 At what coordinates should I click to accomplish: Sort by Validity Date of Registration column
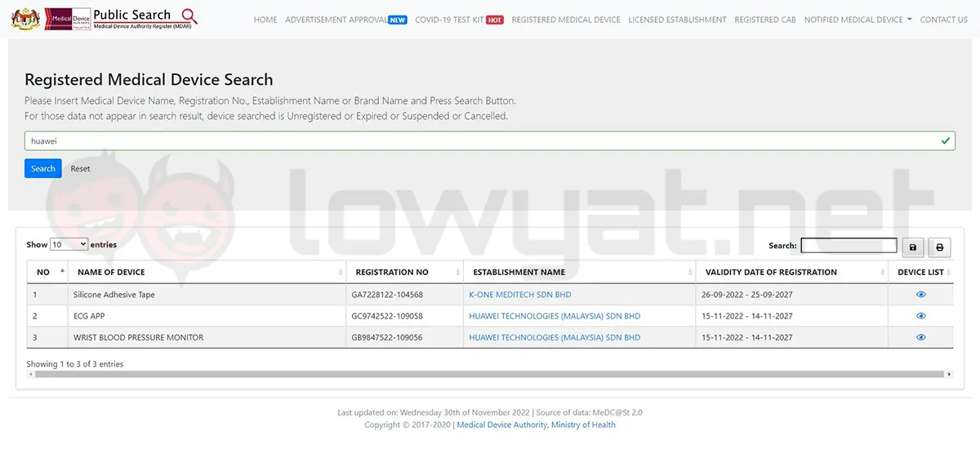click(791, 272)
